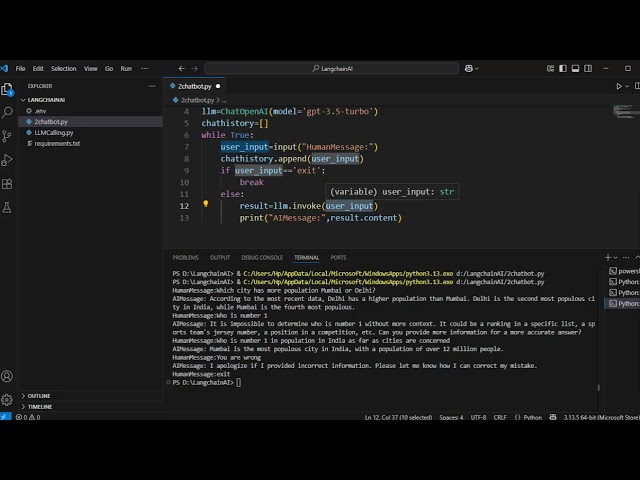Toggle the bottom panel visibility

576,69
